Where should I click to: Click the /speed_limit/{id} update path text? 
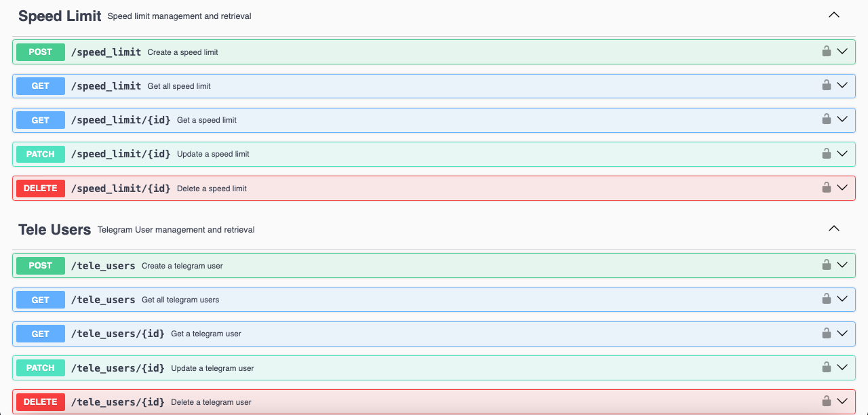pos(121,154)
